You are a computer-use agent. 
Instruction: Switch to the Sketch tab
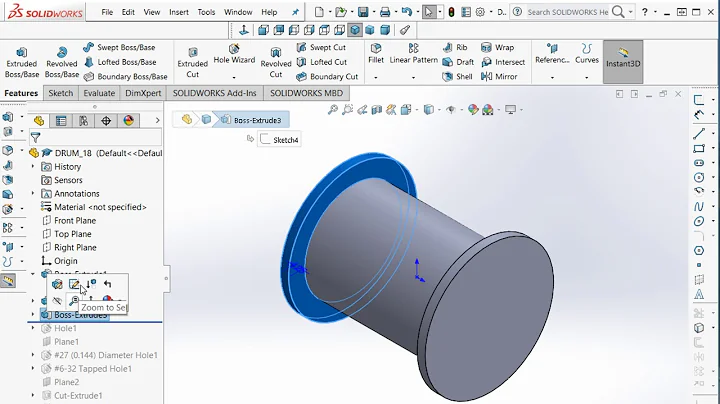point(61,93)
